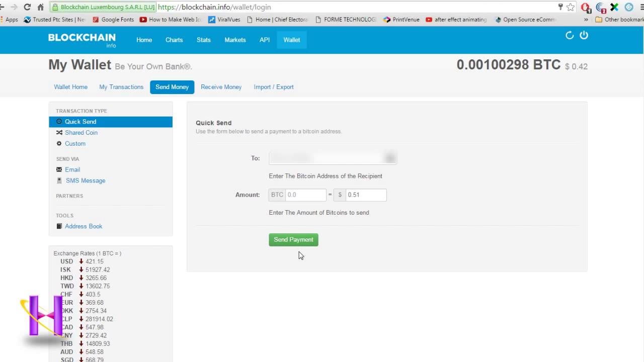Open Markets in top navigation

click(235, 40)
